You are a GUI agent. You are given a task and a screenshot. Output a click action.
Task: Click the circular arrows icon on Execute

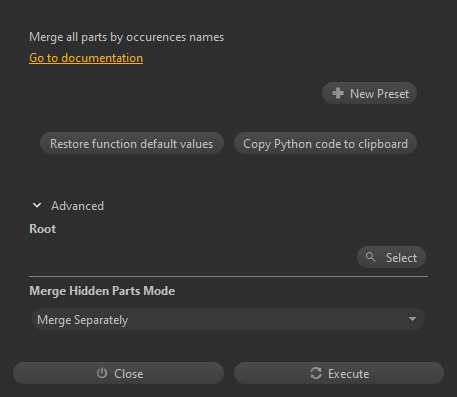pos(316,373)
